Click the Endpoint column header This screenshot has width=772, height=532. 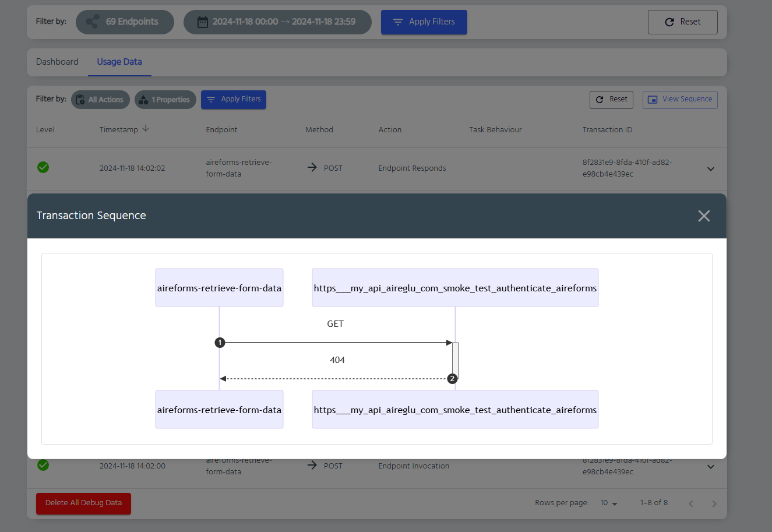click(x=221, y=130)
